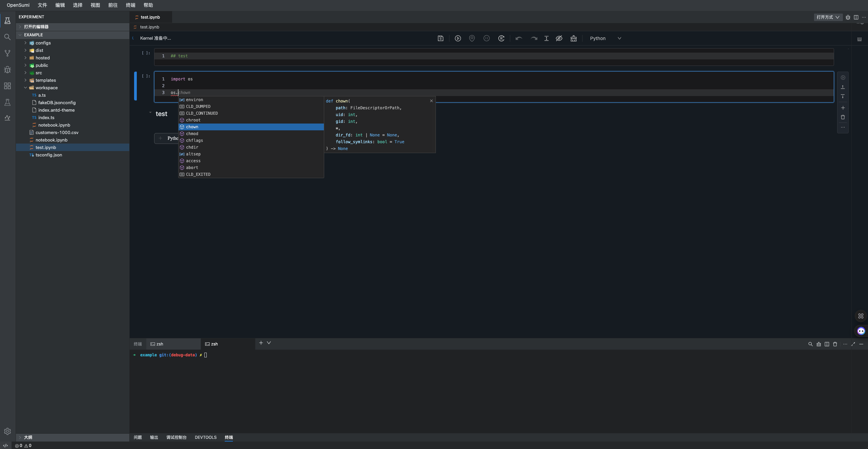Viewport: 868px width, 449px height.
Task: Add a cell with side toolbar plus
Action: (843, 108)
